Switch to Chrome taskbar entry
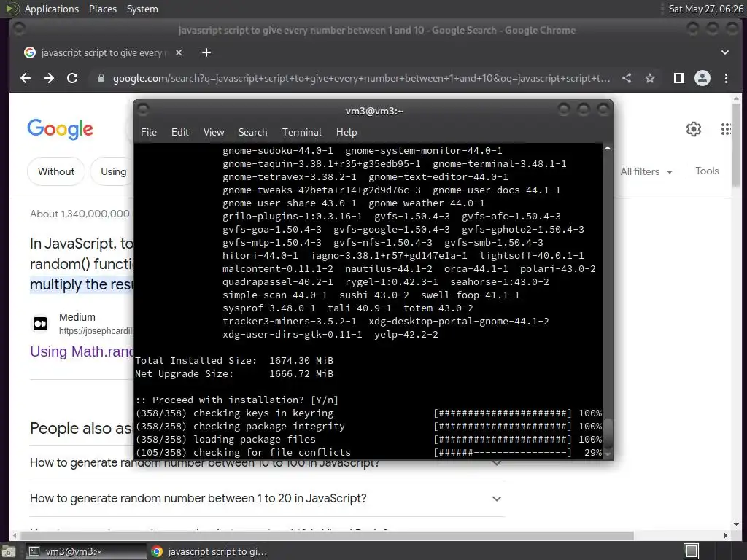 pyautogui.click(x=208, y=551)
